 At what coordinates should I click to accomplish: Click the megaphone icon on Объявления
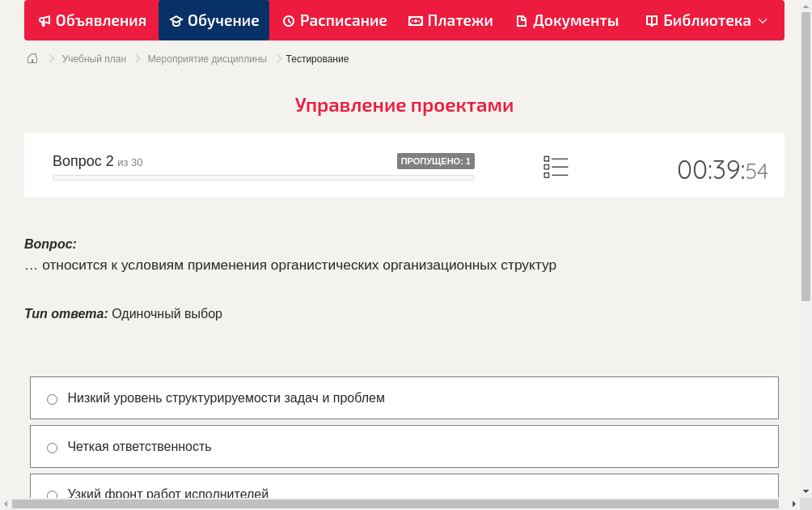click(x=44, y=20)
